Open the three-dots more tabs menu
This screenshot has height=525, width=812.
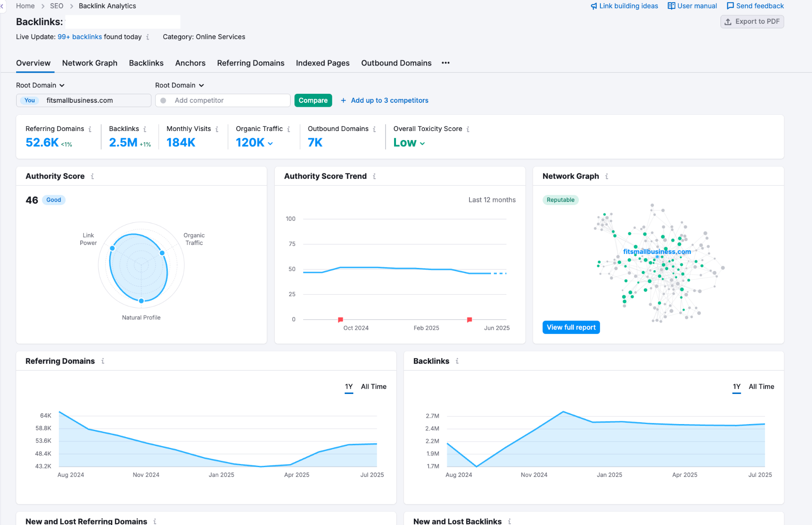pyautogui.click(x=445, y=63)
